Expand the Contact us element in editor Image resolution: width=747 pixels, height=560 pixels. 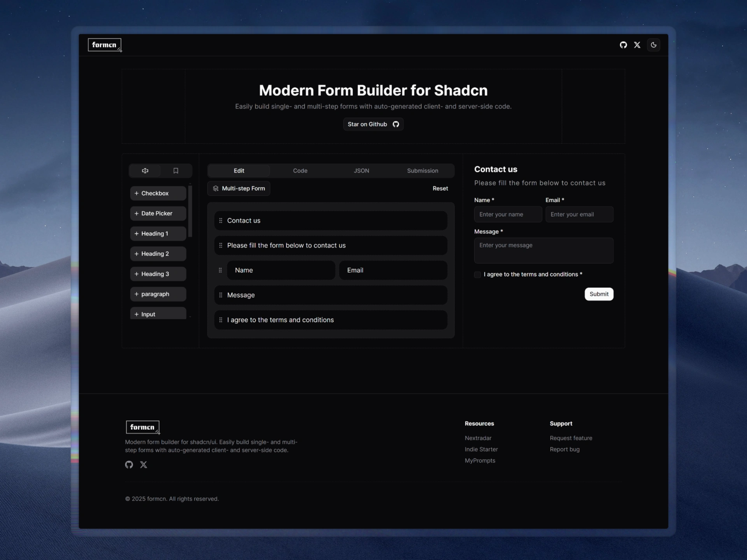[x=331, y=220]
